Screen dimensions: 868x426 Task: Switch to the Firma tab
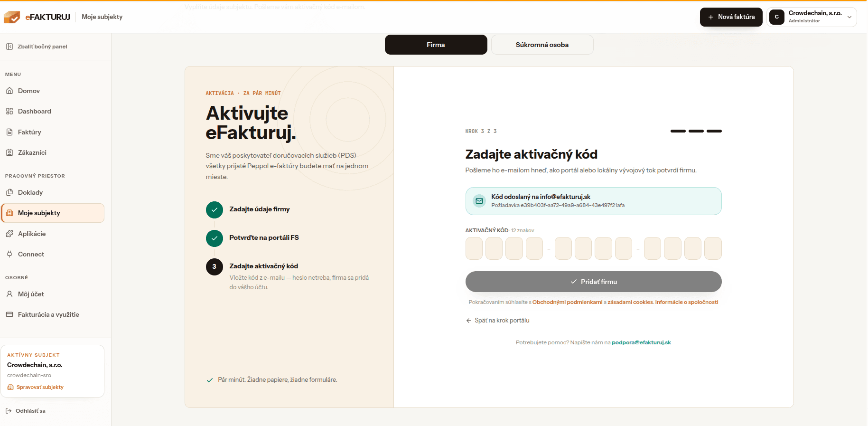click(436, 45)
